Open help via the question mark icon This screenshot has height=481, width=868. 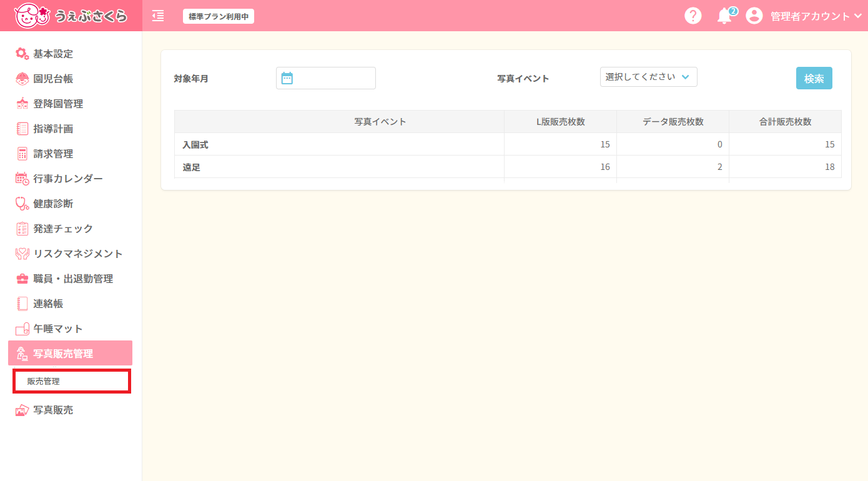click(x=693, y=16)
